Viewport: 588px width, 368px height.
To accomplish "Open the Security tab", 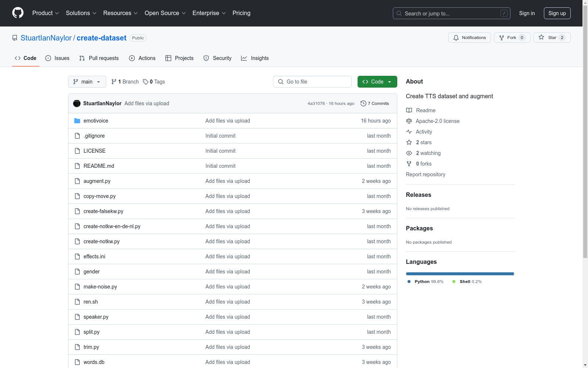I will (x=218, y=58).
